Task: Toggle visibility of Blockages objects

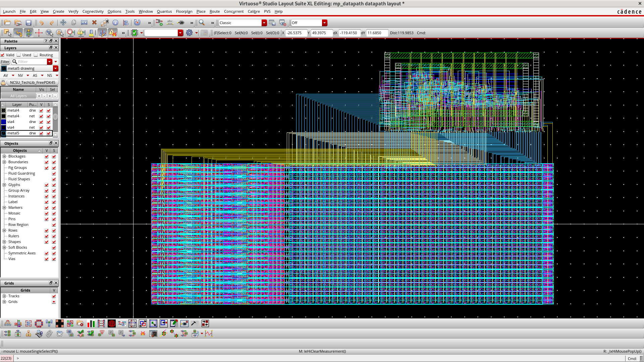Action: [47, 157]
